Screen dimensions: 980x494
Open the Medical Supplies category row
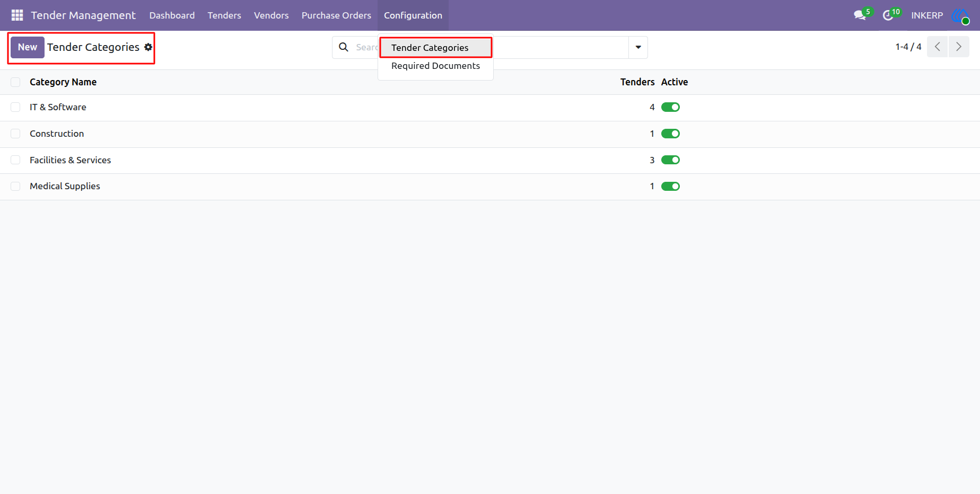[490, 187]
